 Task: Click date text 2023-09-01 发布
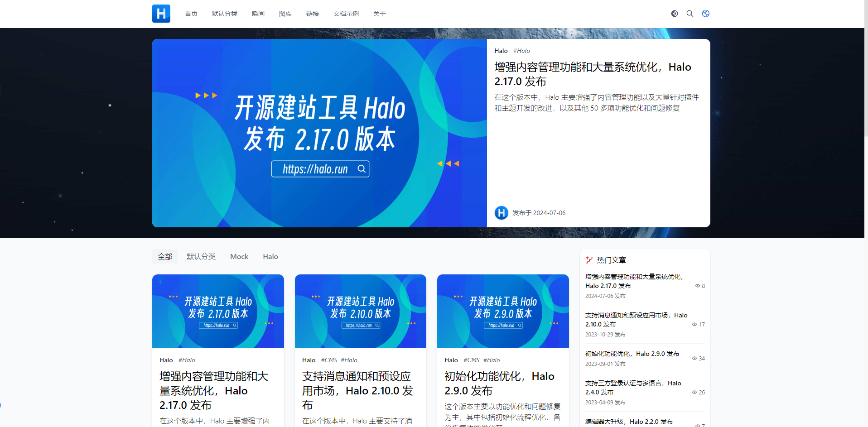[605, 364]
